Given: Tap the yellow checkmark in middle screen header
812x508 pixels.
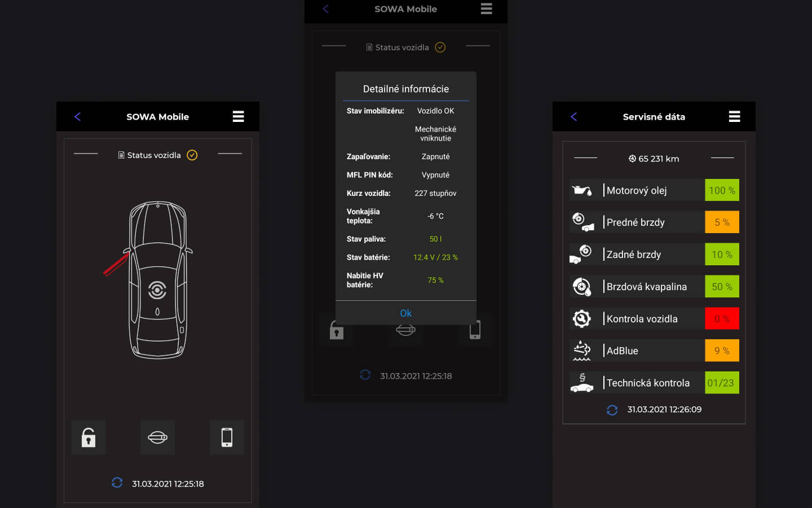Looking at the screenshot, I should (440, 47).
